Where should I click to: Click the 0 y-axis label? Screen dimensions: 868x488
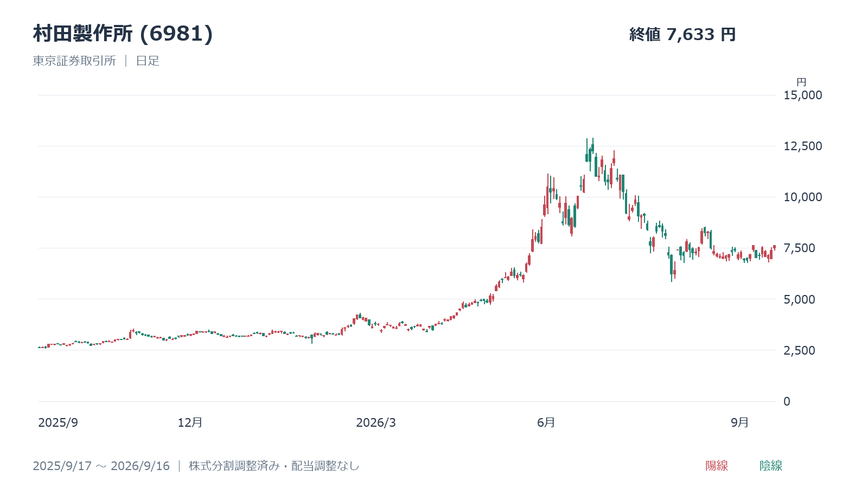(x=787, y=401)
